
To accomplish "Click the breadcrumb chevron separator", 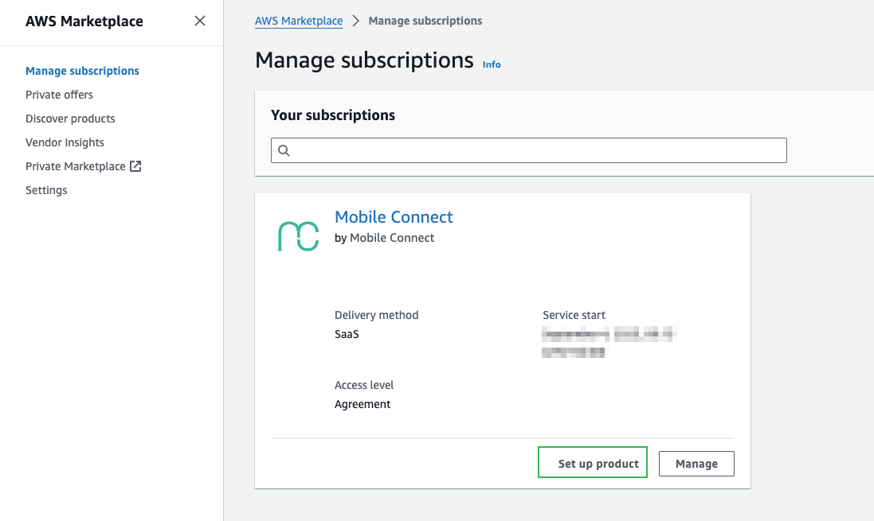I will (x=356, y=21).
